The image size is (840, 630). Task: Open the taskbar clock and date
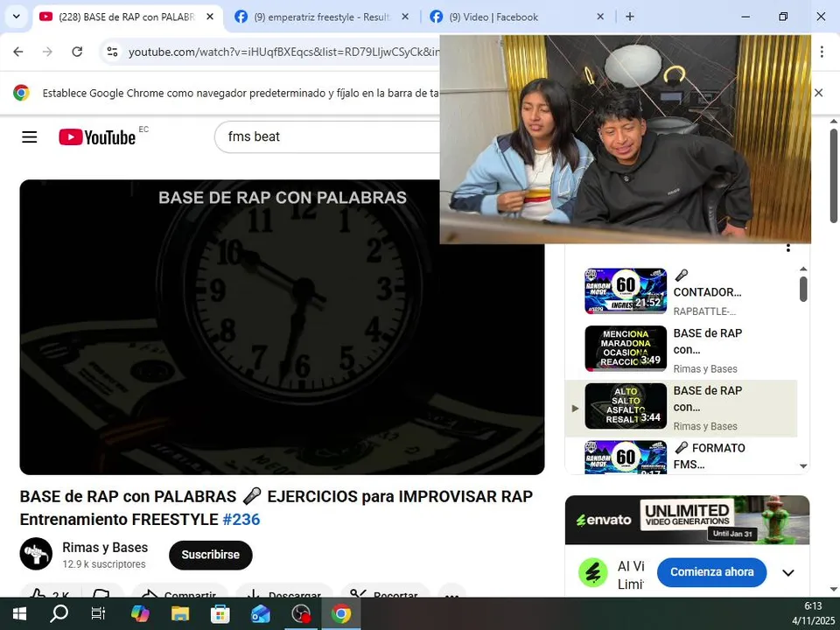pos(813,613)
